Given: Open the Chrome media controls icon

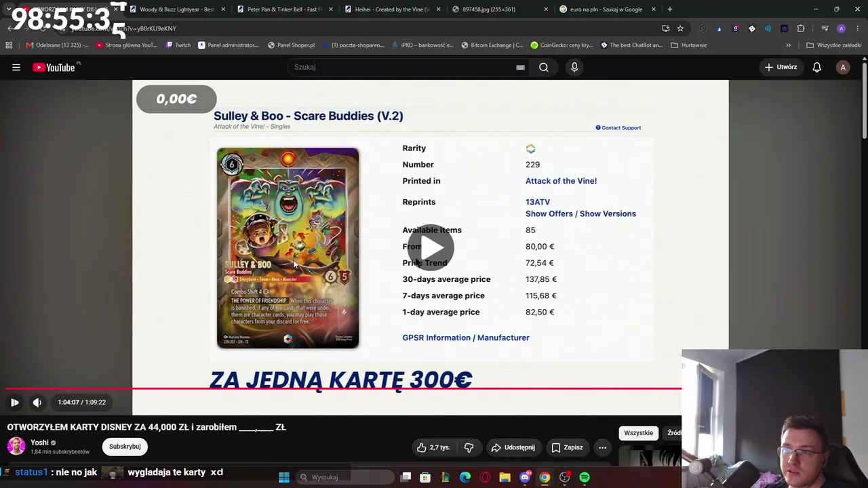Looking at the screenshot, I should (x=825, y=28).
